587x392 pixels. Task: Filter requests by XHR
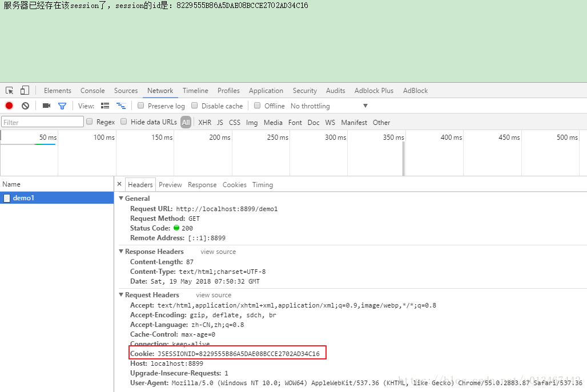coord(205,122)
